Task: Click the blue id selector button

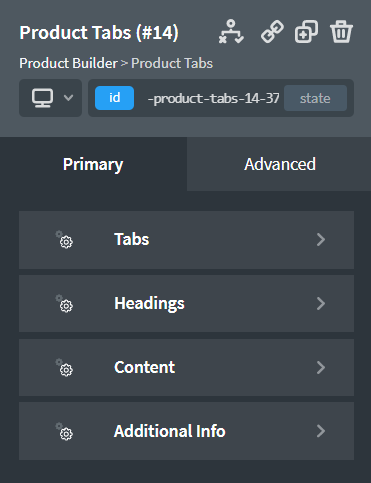Action: tap(114, 98)
